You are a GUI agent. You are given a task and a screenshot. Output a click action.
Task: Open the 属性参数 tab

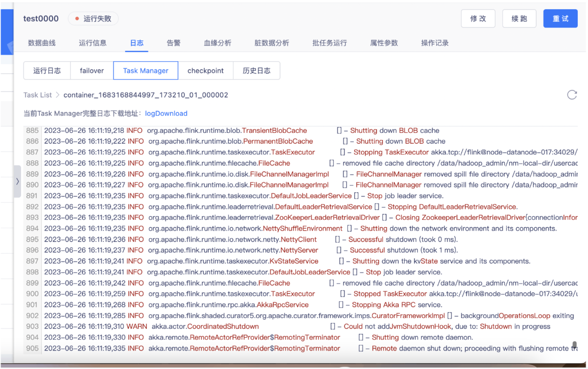click(x=384, y=43)
